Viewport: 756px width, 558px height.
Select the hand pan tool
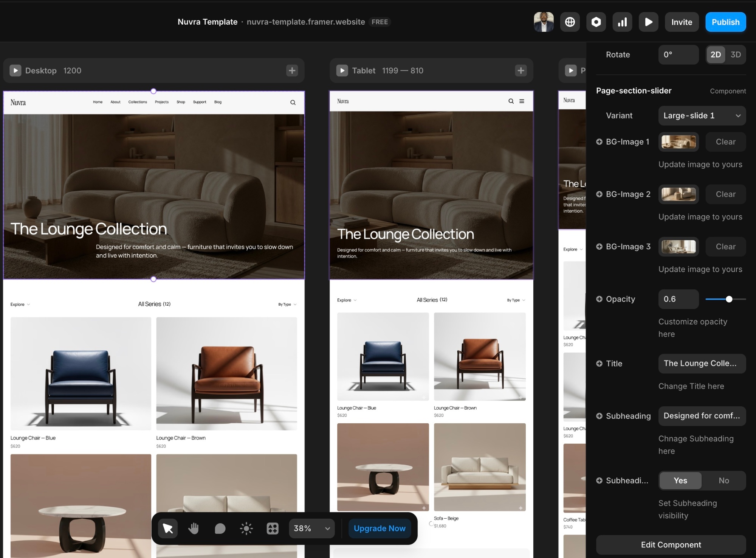tap(194, 528)
